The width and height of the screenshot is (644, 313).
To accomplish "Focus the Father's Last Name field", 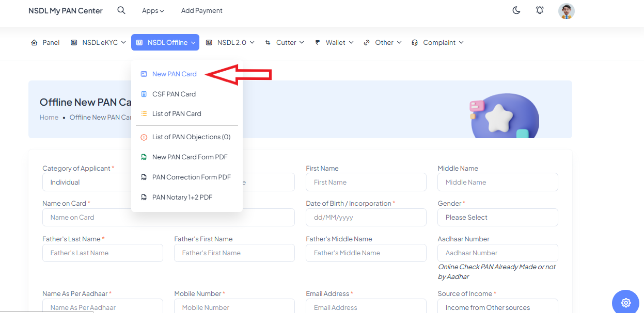I will 103,253.
